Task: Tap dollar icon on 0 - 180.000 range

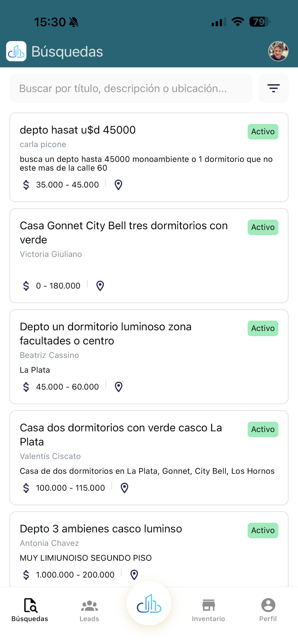Action: click(26, 286)
